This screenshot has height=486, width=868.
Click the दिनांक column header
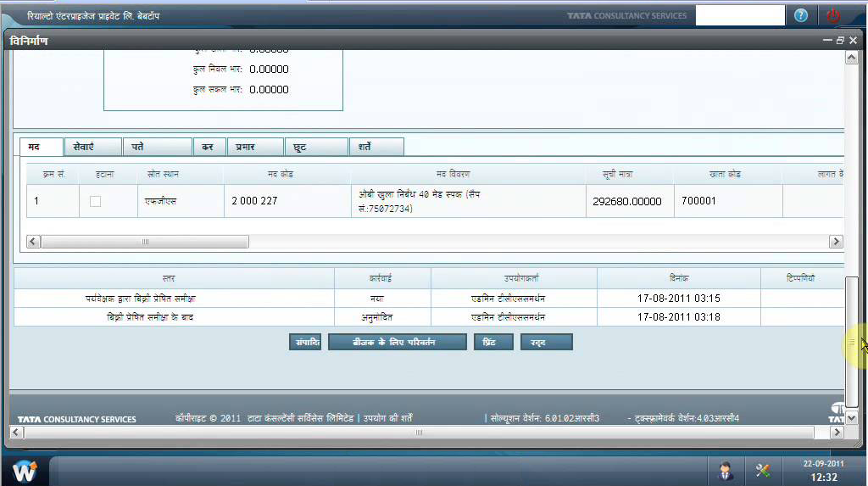[x=679, y=278]
